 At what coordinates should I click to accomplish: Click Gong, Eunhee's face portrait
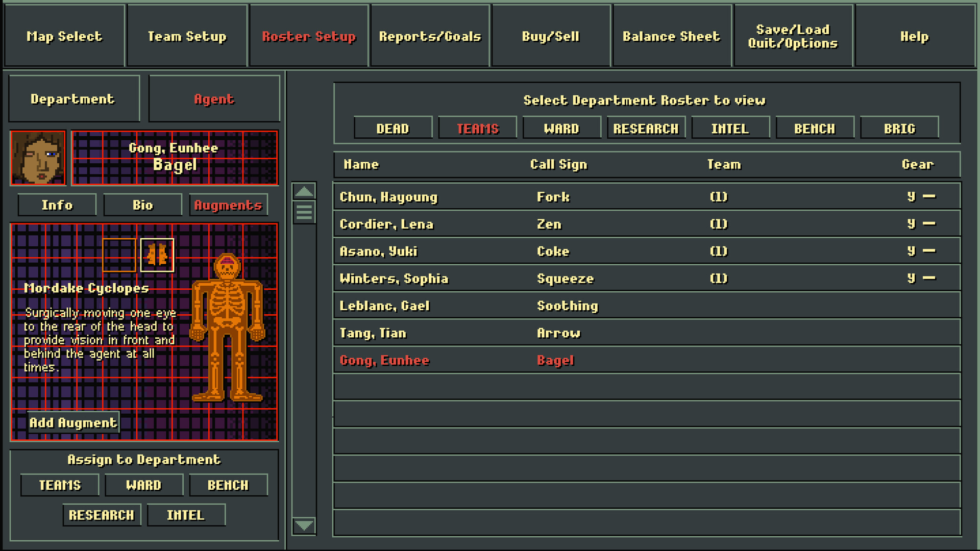pyautogui.click(x=38, y=157)
